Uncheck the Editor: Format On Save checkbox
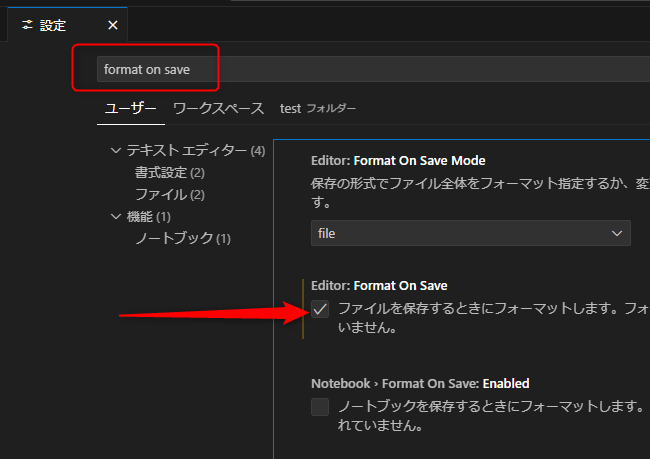 tap(320, 309)
